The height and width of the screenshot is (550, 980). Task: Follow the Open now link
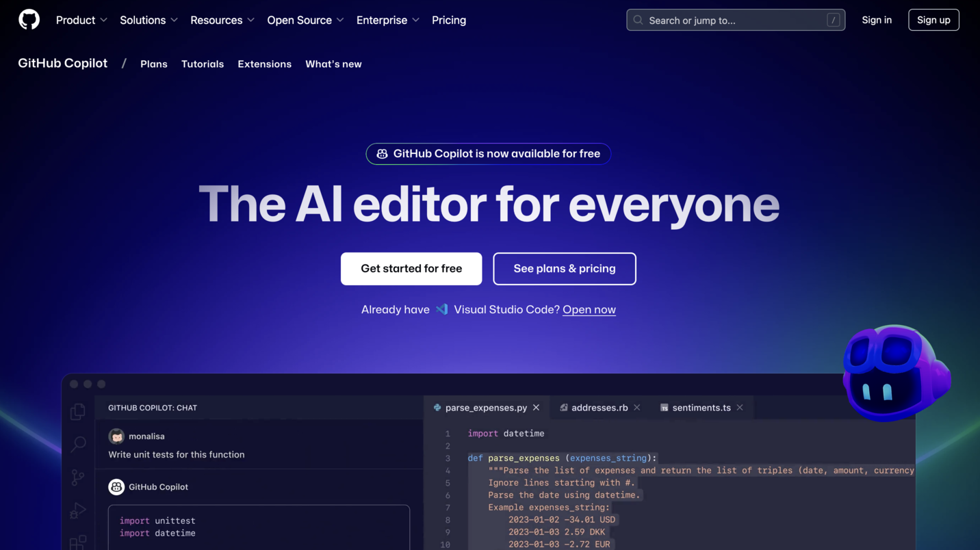[589, 310]
